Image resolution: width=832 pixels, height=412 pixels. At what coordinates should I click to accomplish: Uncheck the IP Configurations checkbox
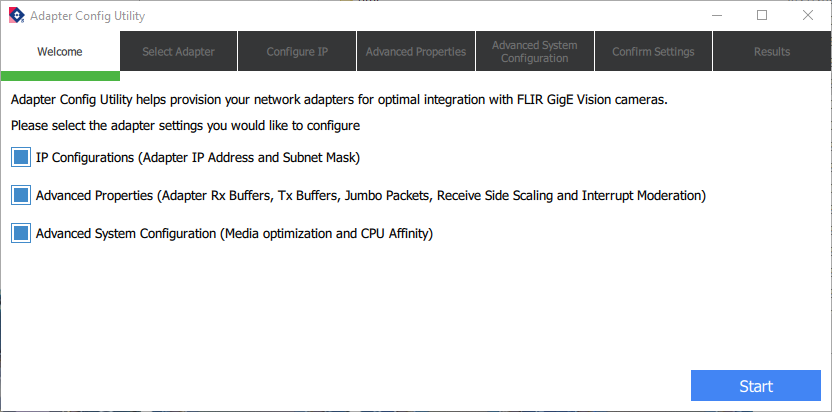[21, 158]
